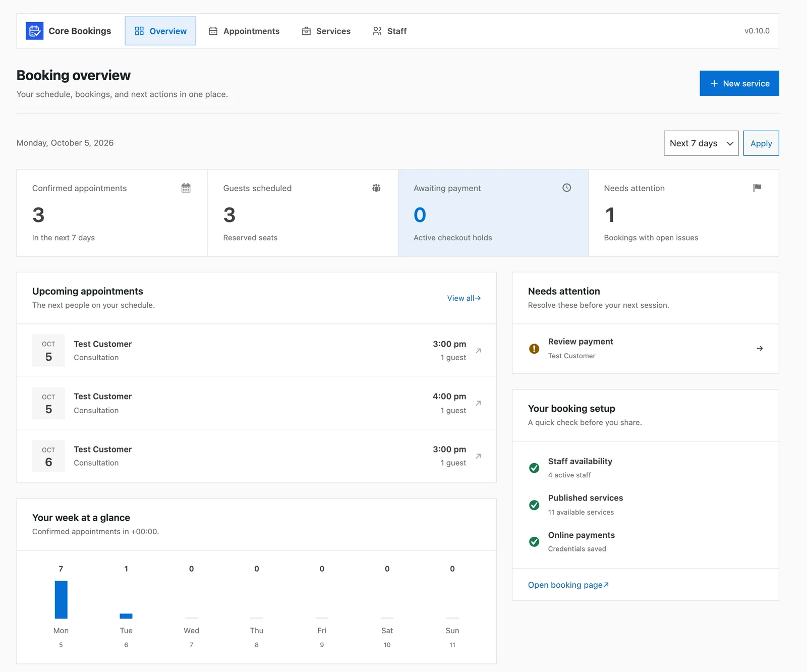Click the warning icon beside Review payment
Screen dimensions: 807x672
[534, 349]
